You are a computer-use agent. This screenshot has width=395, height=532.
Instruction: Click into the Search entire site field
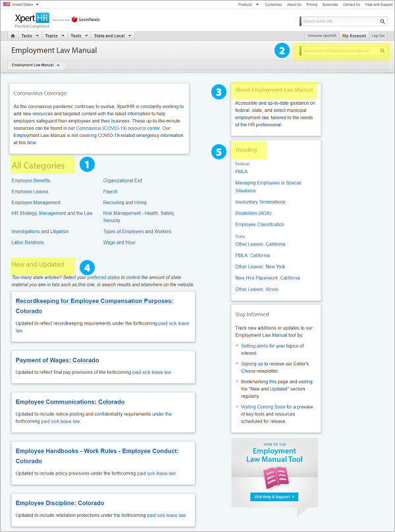click(339, 21)
